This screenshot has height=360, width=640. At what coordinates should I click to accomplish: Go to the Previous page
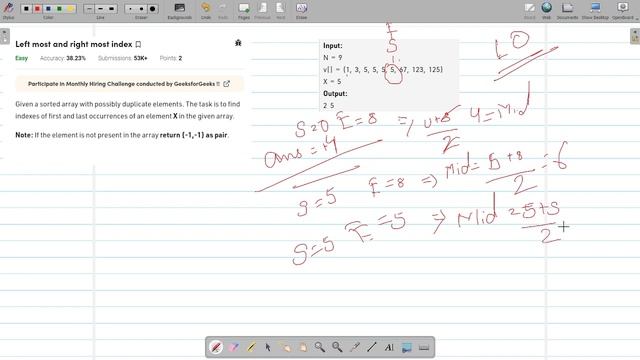pos(262,11)
